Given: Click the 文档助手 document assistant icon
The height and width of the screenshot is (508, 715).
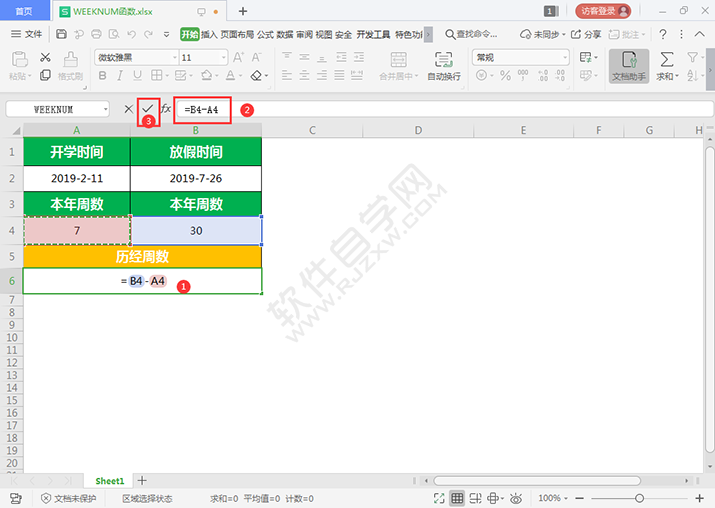Looking at the screenshot, I should [629, 66].
